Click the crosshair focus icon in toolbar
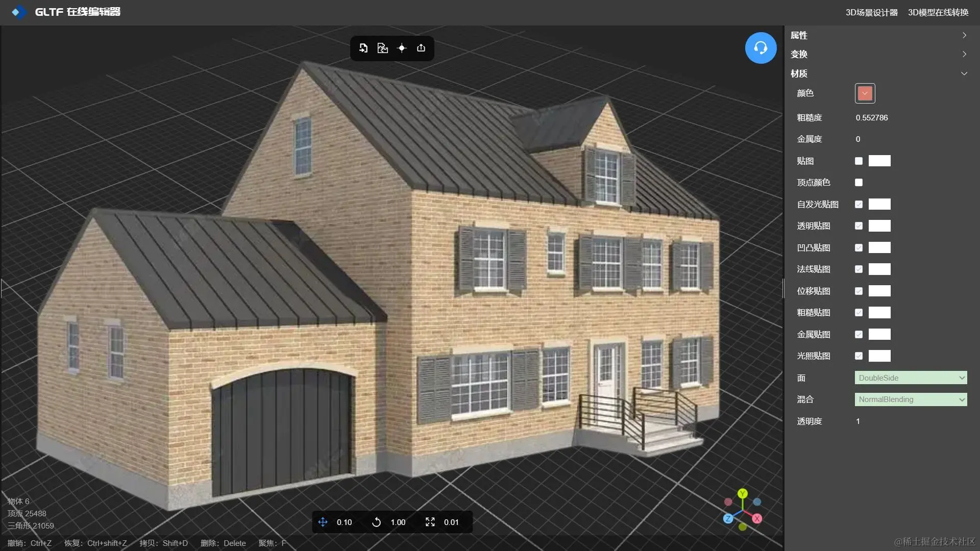The height and width of the screenshot is (551, 980). point(402,48)
